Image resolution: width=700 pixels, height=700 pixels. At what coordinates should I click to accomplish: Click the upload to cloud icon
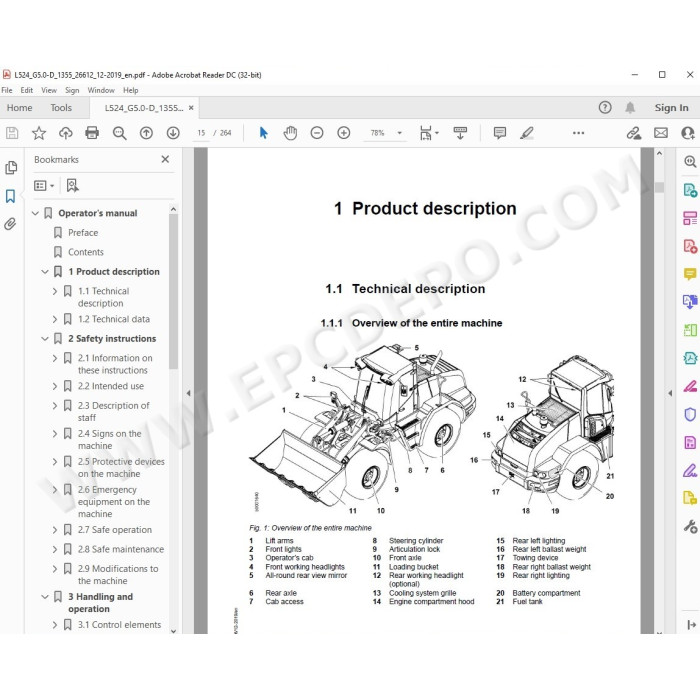(66, 133)
